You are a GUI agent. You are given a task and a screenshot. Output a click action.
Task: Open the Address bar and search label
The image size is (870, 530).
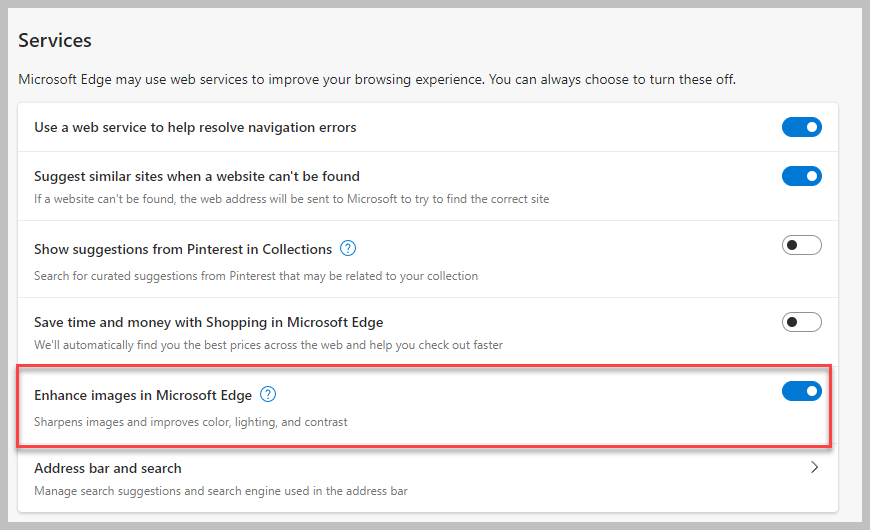click(x=108, y=468)
